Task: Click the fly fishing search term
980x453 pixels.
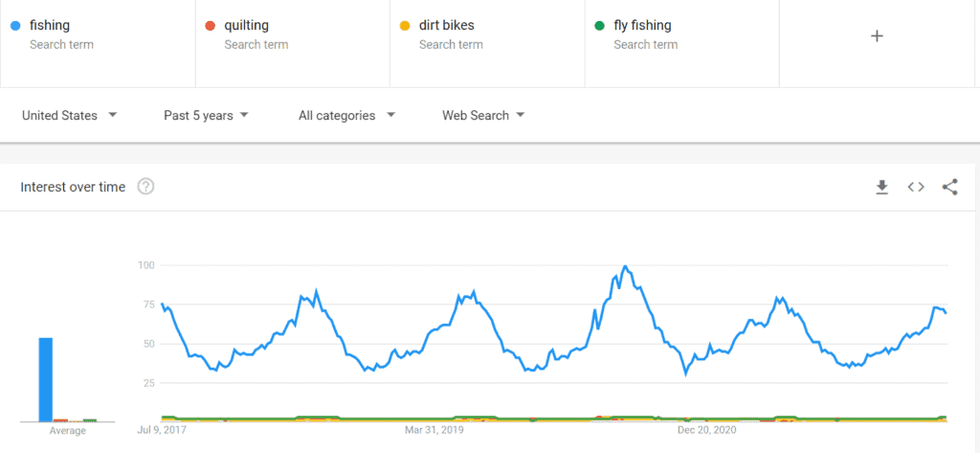Action: 642,26
